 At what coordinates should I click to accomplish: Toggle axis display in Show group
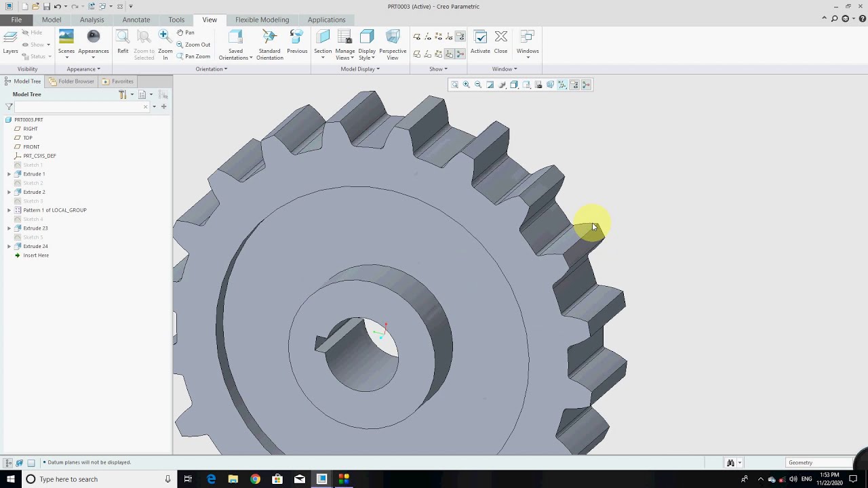point(427,37)
